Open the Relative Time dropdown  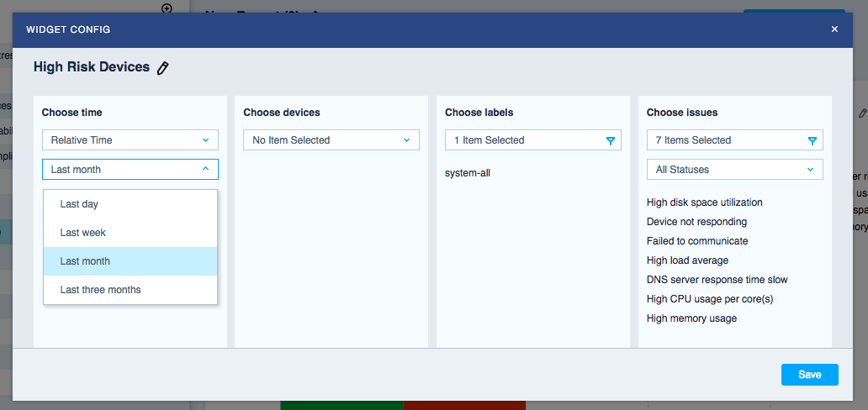pyautogui.click(x=130, y=140)
